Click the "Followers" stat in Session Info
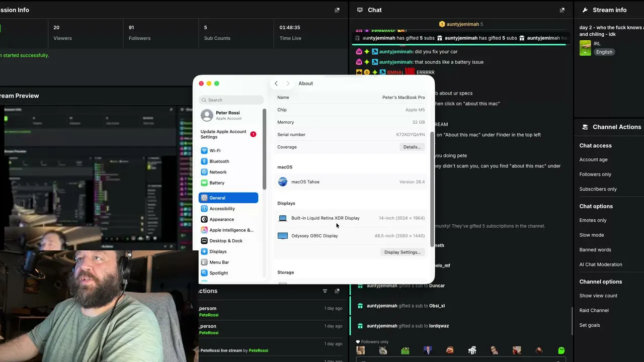 pyautogui.click(x=139, y=38)
